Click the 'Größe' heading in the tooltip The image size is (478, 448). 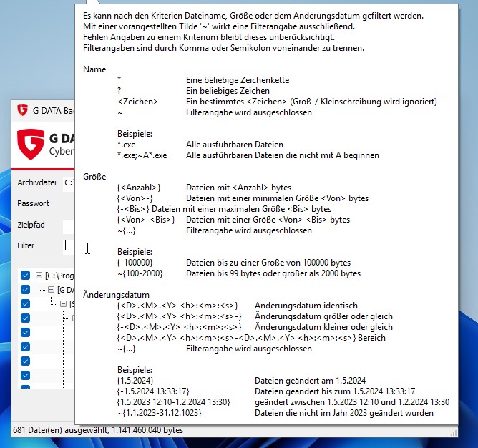click(x=94, y=177)
